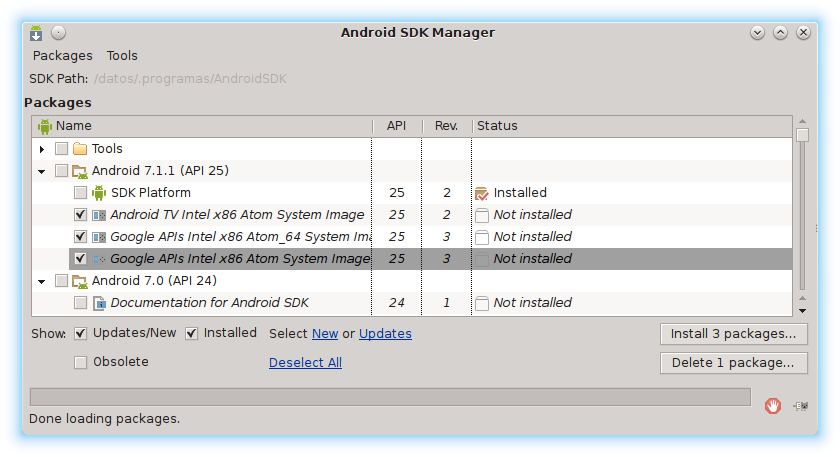Check the SDK Platform checkbox
This screenshot has width=840, height=457.
[x=80, y=193]
